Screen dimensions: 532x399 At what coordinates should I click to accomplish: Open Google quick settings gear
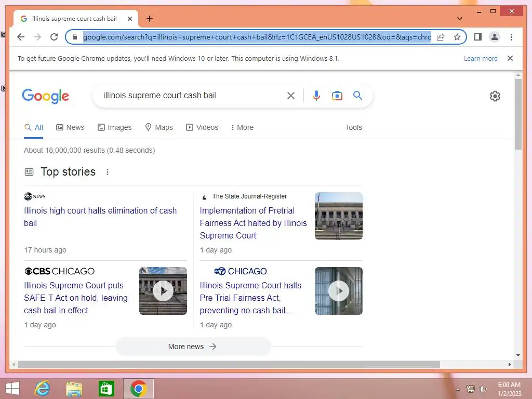click(495, 96)
